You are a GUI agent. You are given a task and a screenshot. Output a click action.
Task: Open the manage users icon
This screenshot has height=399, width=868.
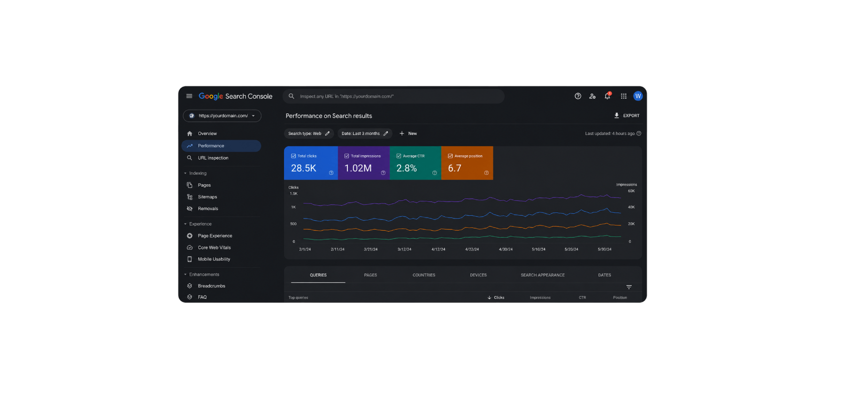point(592,96)
